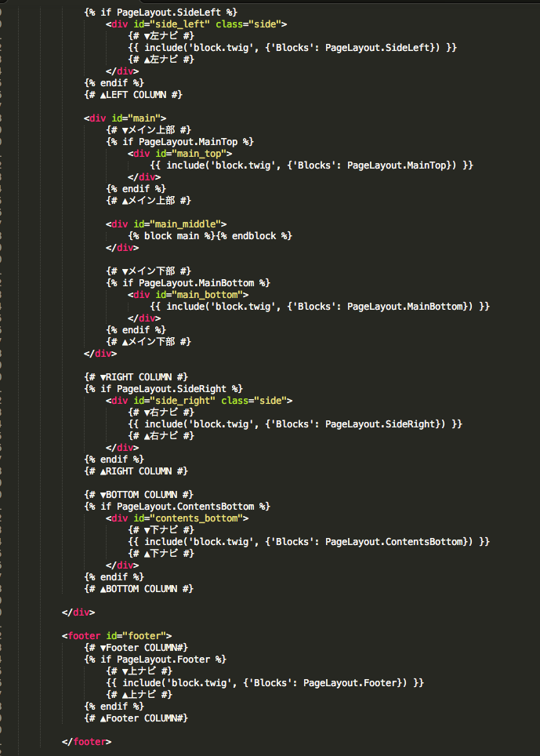Select the comment '{# ▼右ナビ #}'

click(161, 413)
